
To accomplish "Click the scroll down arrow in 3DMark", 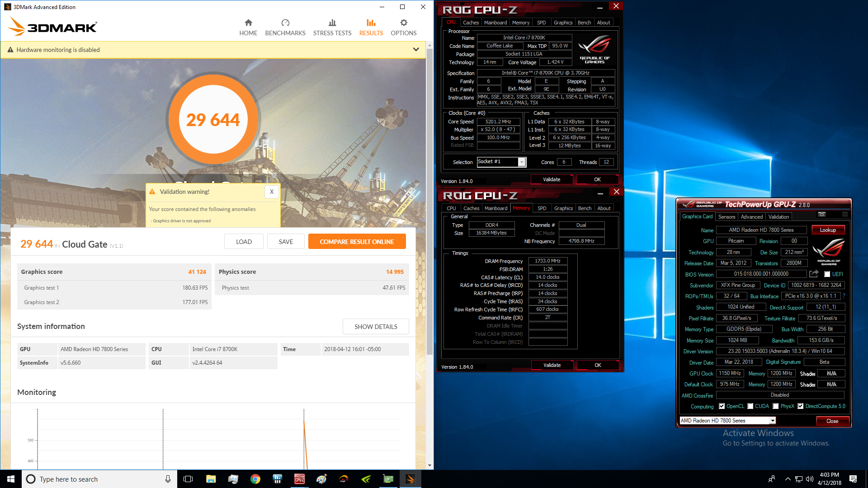I will tap(429, 465).
